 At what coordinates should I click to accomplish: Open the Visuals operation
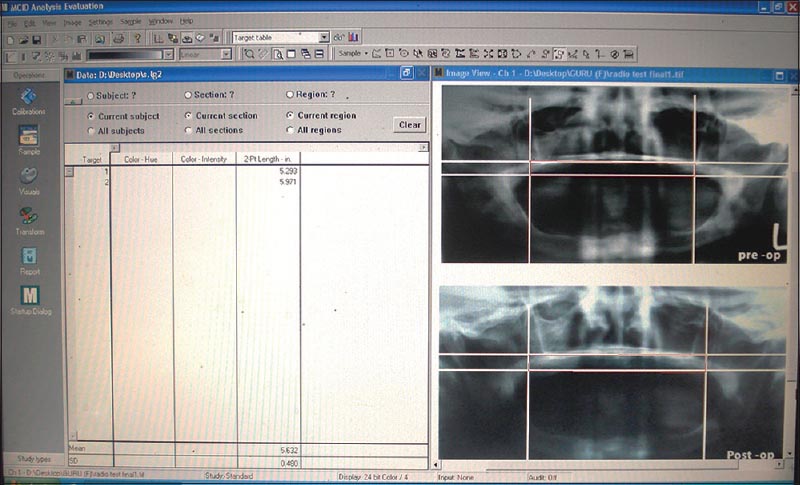[x=29, y=176]
